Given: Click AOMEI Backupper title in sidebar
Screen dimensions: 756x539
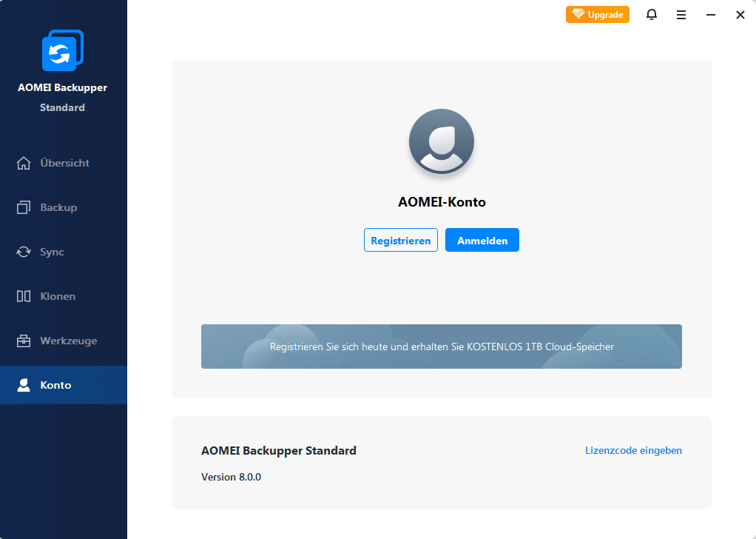Looking at the screenshot, I should tap(63, 87).
